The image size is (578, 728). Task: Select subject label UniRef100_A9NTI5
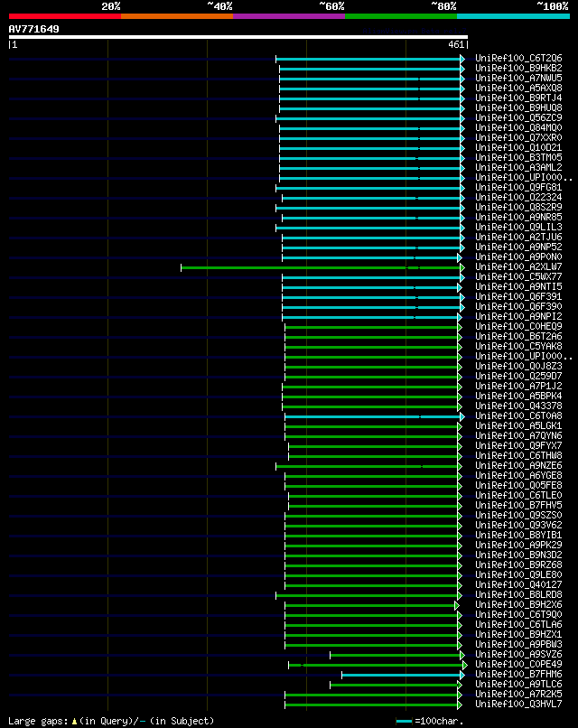click(518, 286)
